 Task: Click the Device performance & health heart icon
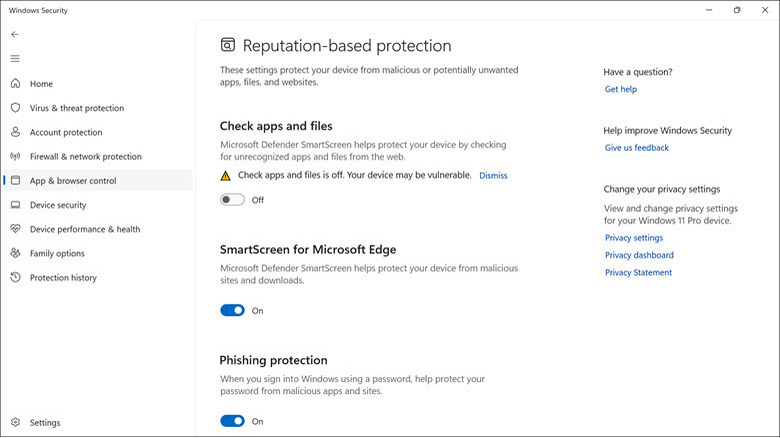pos(16,229)
